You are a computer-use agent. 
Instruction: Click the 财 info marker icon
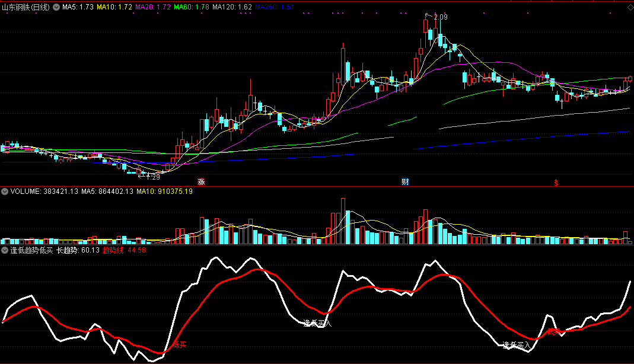(x=405, y=182)
